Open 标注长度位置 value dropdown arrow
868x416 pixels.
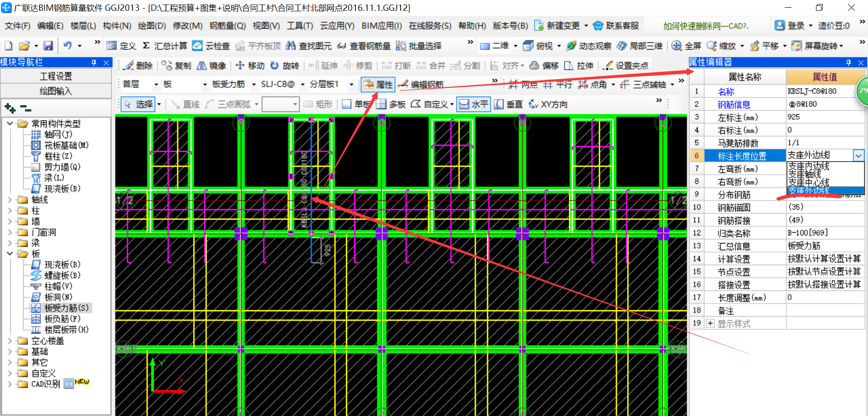[859, 156]
